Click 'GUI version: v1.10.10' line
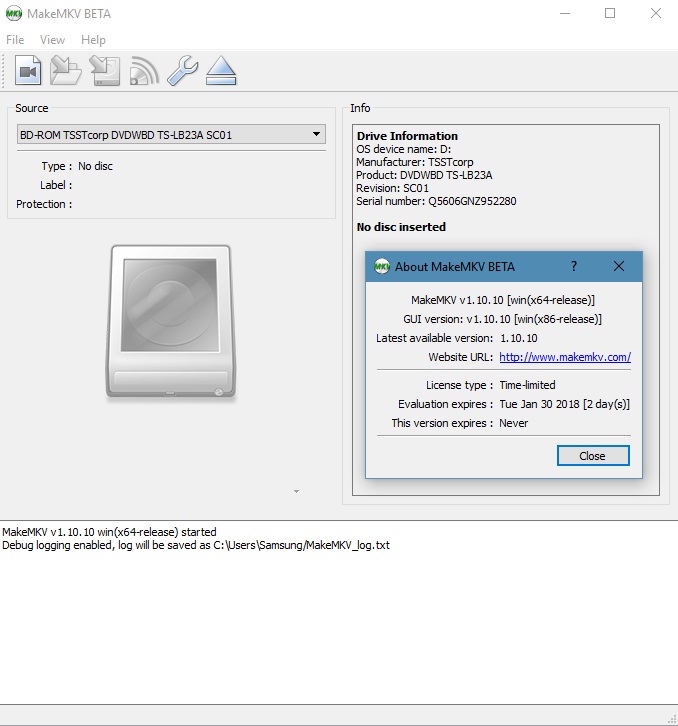The width and height of the screenshot is (678, 726). (x=502, y=319)
